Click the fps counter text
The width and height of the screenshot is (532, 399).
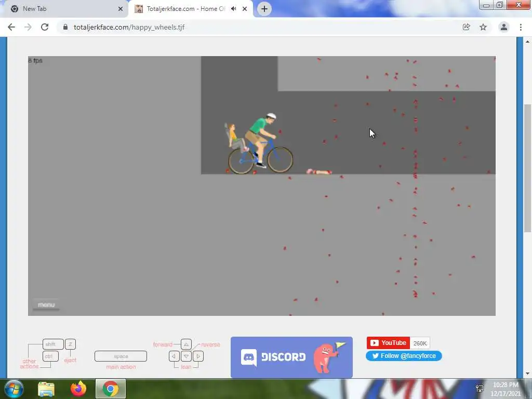(x=35, y=60)
